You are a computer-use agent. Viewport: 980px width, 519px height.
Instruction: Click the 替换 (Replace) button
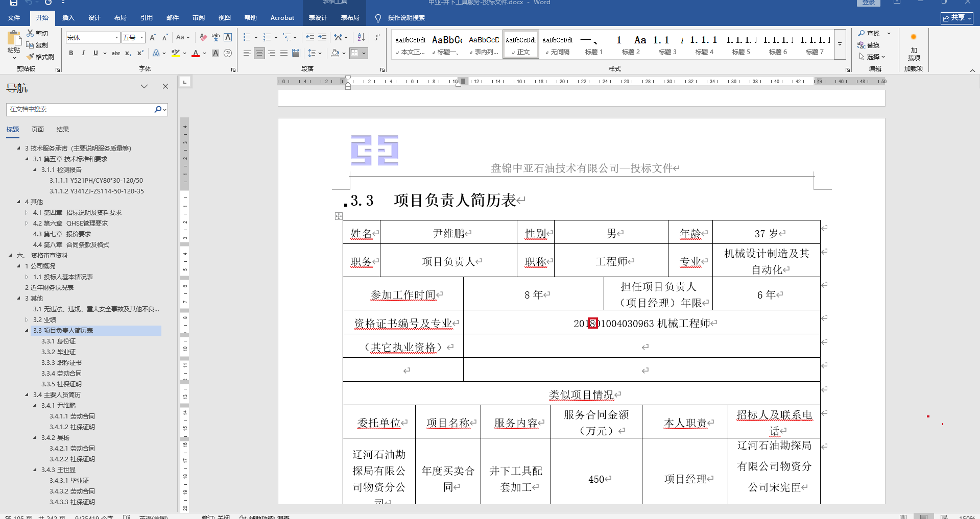869,45
